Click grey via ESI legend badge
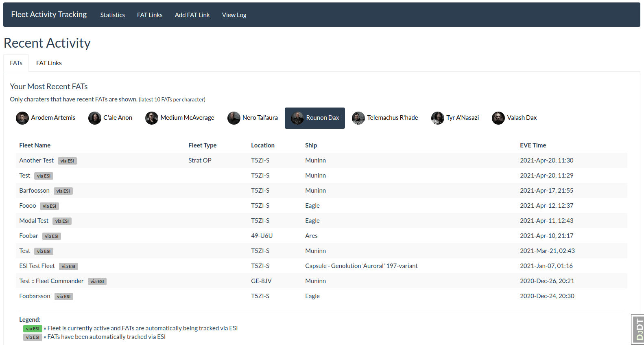644x345 pixels. click(33, 337)
